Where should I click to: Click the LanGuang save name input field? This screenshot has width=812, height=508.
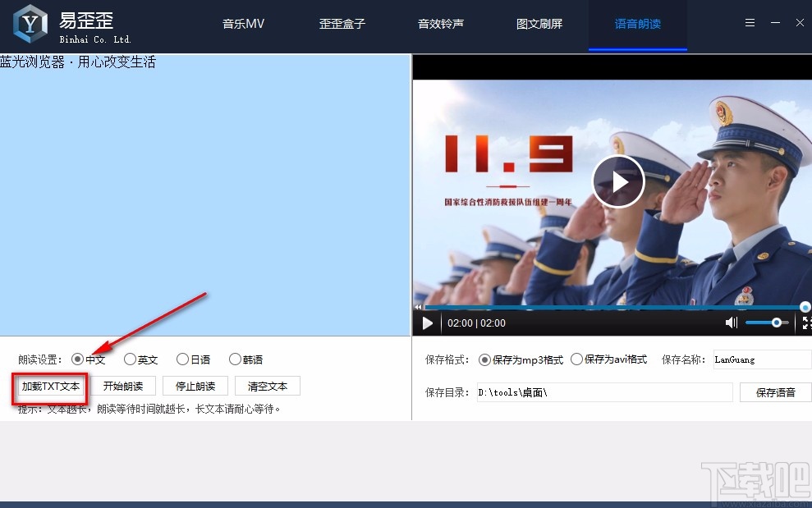tap(761, 359)
